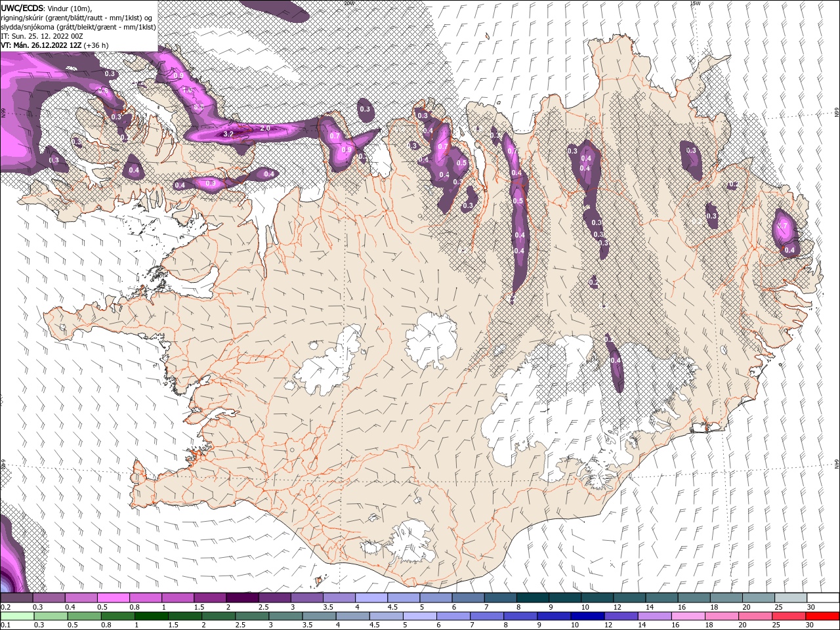Click the darkest purple swatch labelled 2 in the top legend row

pyautogui.click(x=242, y=598)
